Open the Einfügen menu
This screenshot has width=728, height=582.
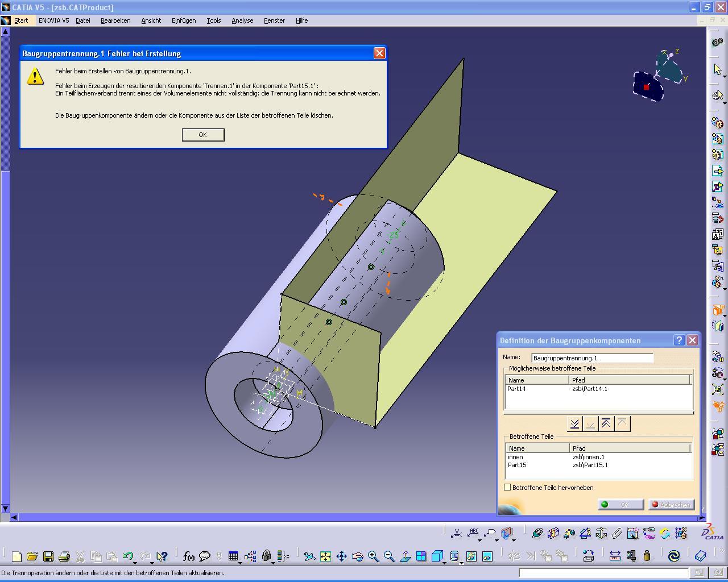pos(184,20)
